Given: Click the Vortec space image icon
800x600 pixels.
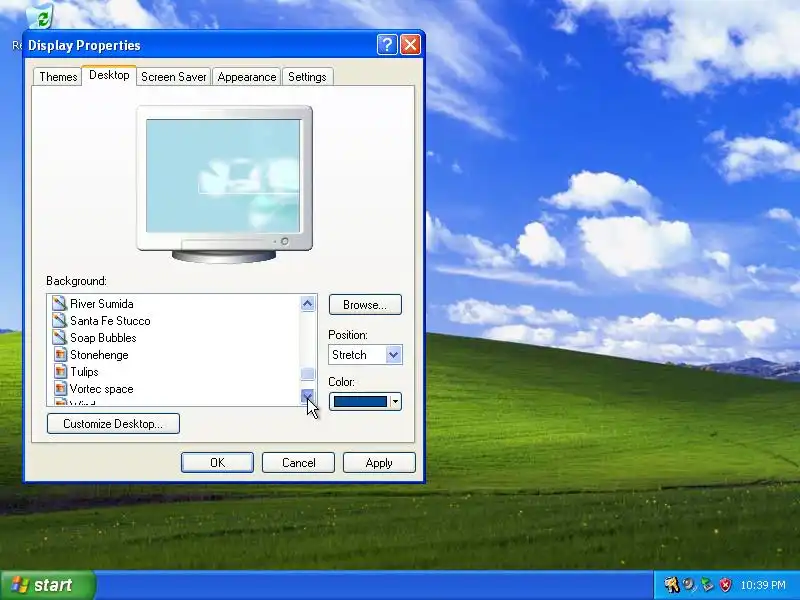Looking at the screenshot, I should tap(60, 388).
